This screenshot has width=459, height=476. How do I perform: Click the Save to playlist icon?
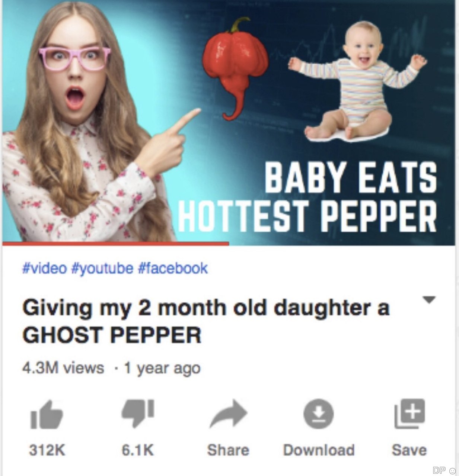(409, 414)
